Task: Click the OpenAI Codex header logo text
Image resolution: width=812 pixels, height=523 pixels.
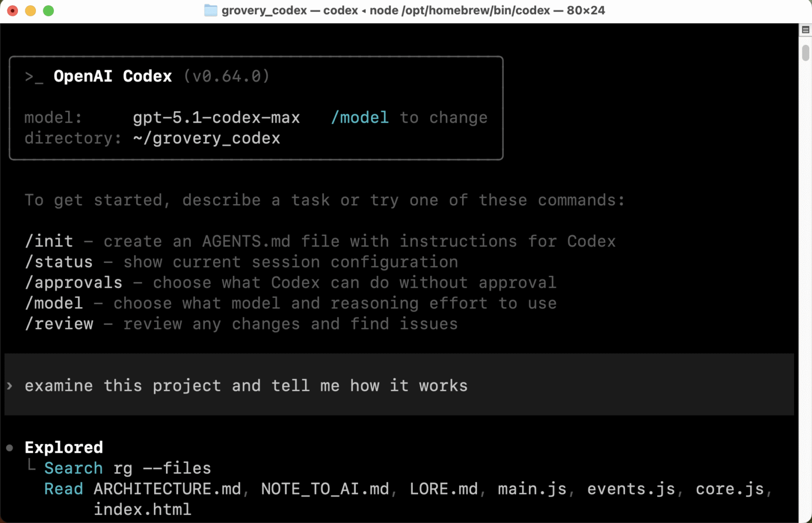Action: (113, 76)
